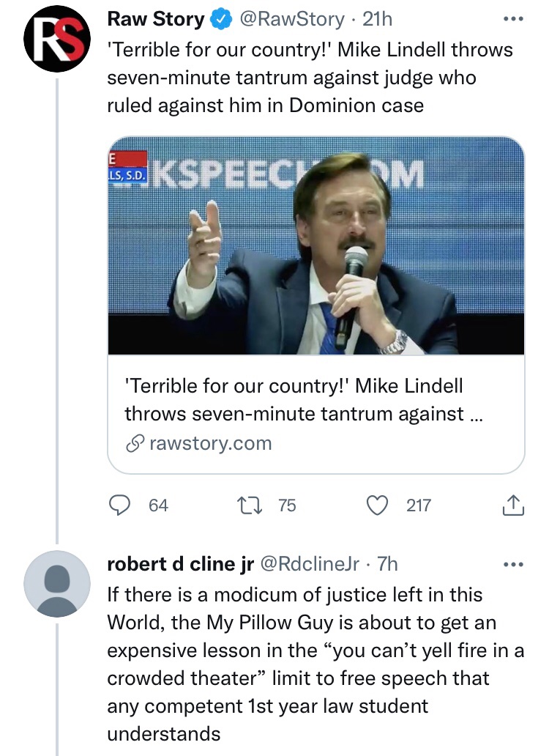
Task: Open the more options menu on Raw Story tweet
Action: tap(513, 19)
